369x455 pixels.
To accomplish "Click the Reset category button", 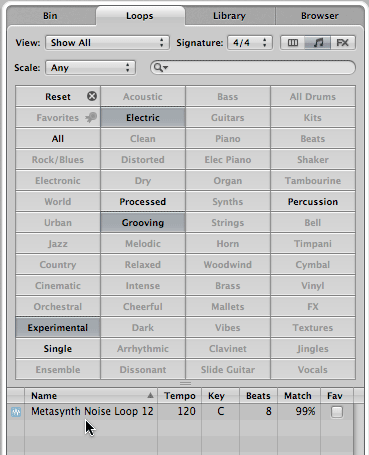I will [58, 96].
